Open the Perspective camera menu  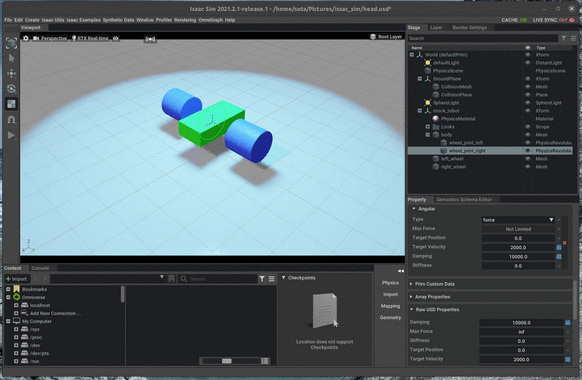(x=50, y=38)
